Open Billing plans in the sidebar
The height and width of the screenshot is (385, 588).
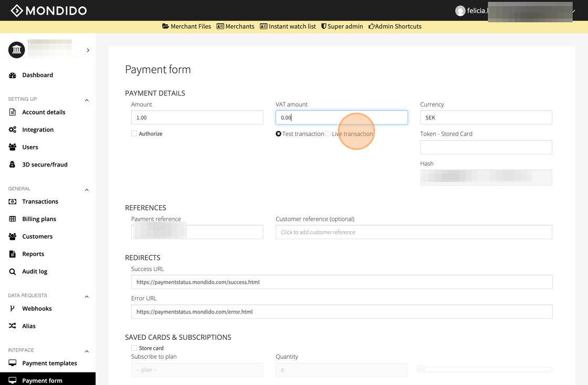[39, 219]
